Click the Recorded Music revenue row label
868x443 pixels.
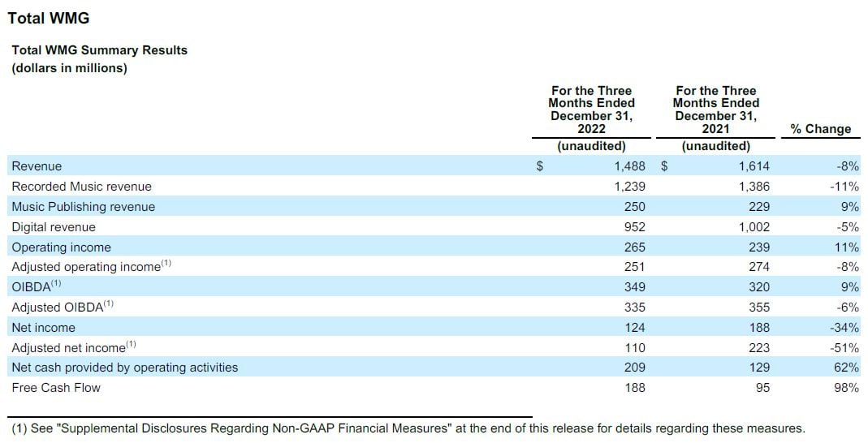pos(81,187)
